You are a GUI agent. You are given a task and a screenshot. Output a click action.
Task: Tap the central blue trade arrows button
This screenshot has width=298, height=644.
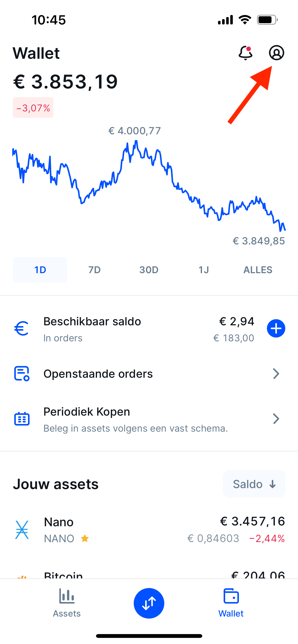149,603
